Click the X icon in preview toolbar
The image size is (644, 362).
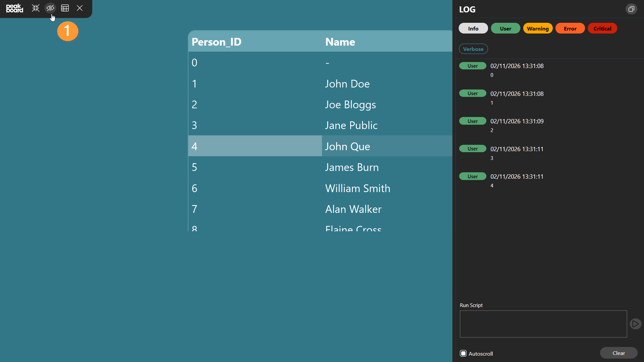79,8
